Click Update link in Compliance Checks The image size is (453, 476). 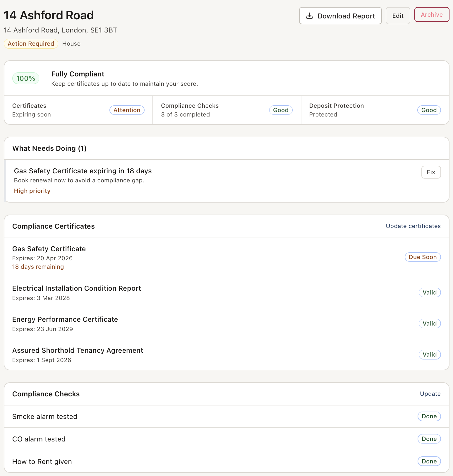tap(430, 394)
